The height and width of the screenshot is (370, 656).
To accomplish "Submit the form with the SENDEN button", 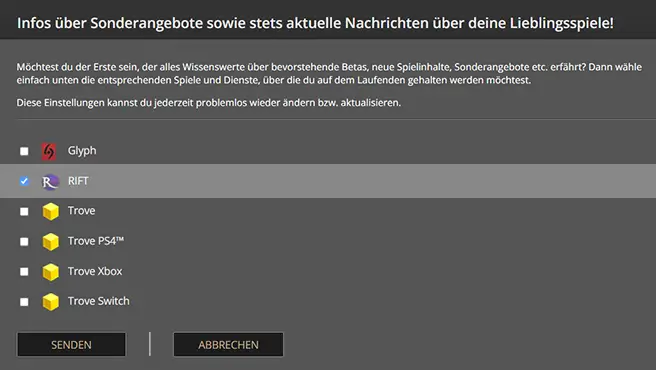I will pos(71,344).
